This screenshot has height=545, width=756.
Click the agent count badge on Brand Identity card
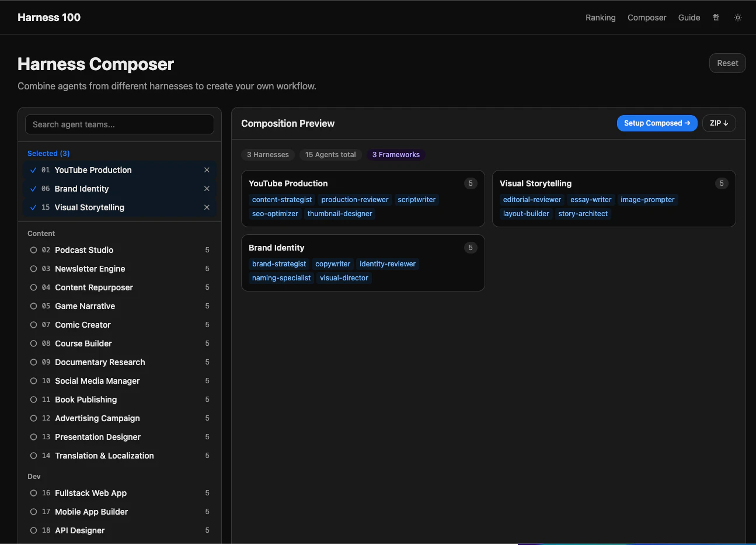(471, 248)
